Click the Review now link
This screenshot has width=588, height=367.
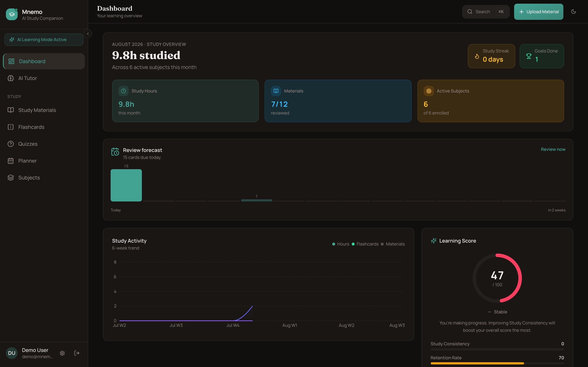tap(553, 149)
